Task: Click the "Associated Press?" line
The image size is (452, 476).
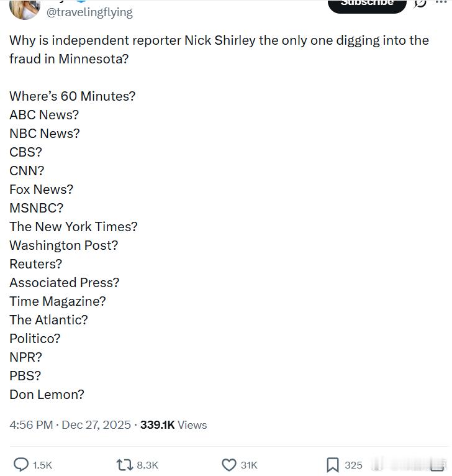Action: (64, 283)
